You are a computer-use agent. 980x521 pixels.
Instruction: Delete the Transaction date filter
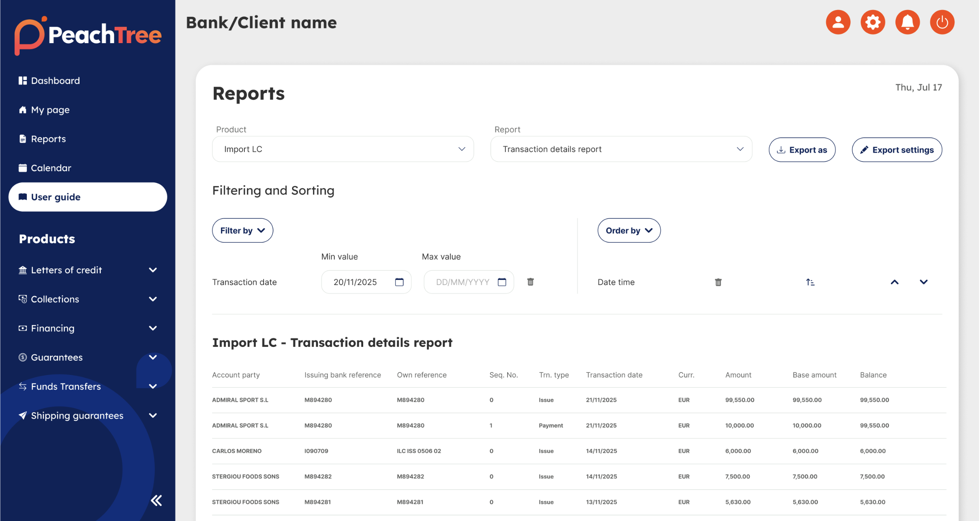coord(530,282)
